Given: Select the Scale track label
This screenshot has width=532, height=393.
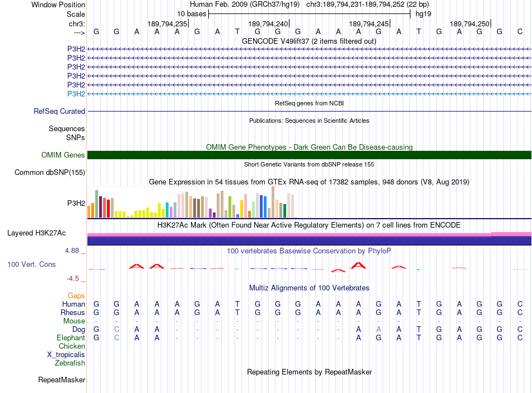Looking at the screenshot, I should click(x=76, y=14).
